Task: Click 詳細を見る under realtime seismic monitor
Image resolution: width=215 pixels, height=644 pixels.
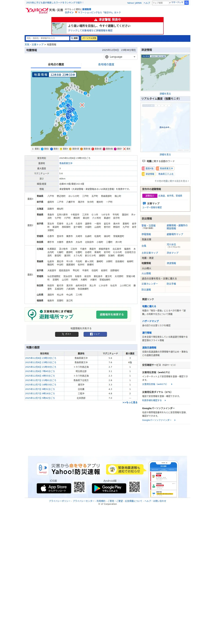Action: [165, 154]
